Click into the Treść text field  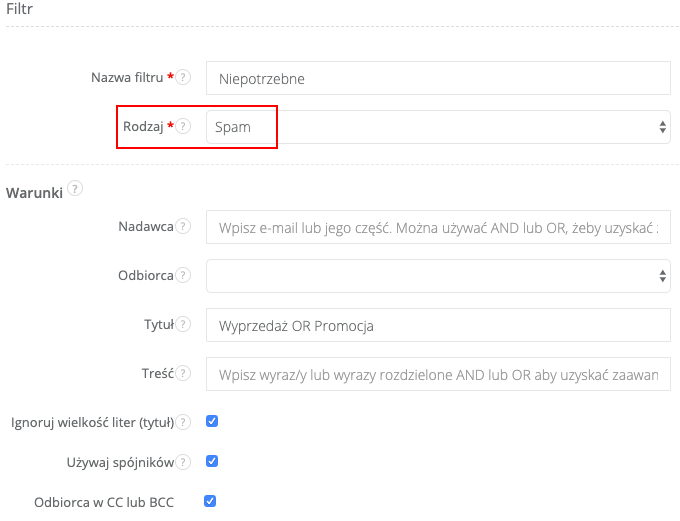(437, 374)
